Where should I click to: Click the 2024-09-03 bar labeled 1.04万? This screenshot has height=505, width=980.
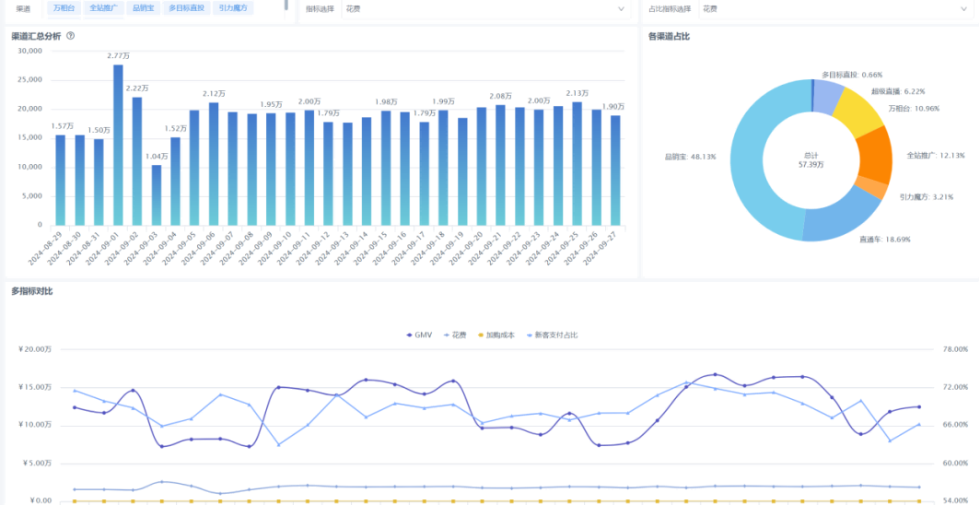coord(157,195)
